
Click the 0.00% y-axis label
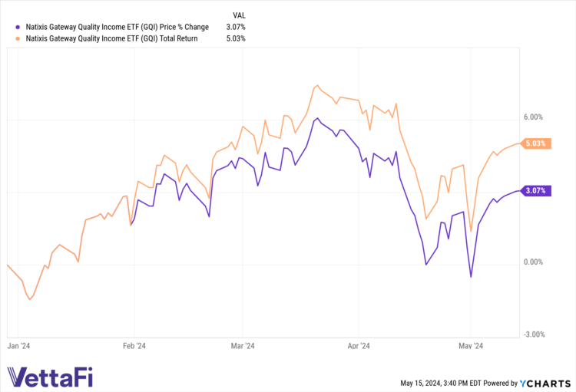point(533,262)
